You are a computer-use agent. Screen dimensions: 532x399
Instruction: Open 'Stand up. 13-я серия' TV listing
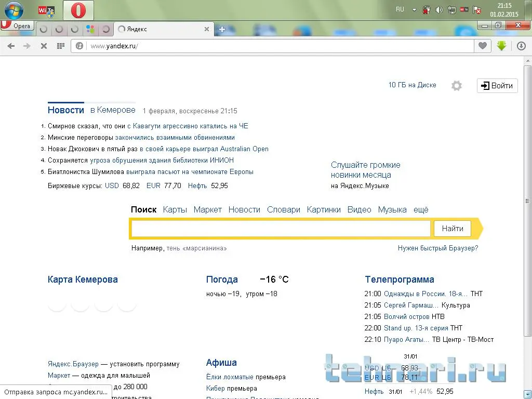(x=416, y=328)
